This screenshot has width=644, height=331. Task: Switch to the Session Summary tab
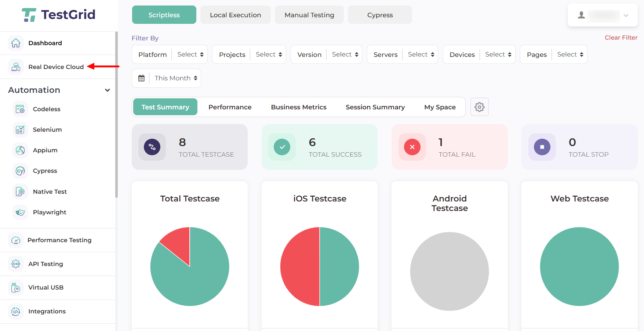(x=375, y=107)
